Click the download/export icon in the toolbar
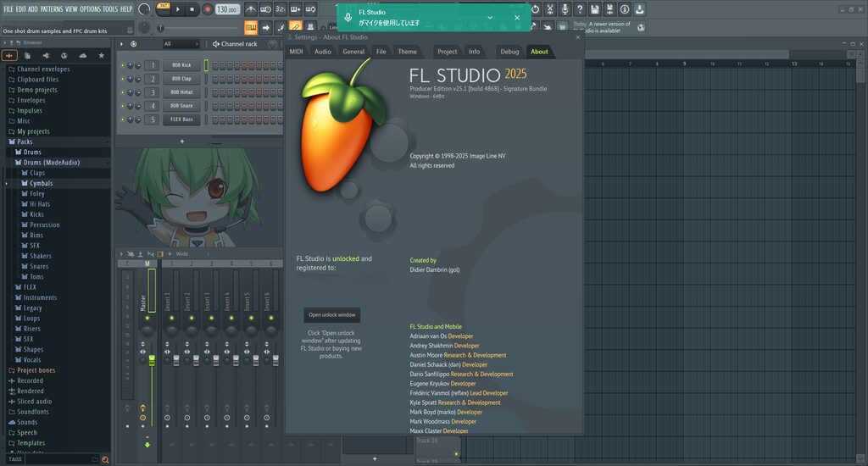Image resolution: width=868 pixels, height=466 pixels. click(x=639, y=9)
